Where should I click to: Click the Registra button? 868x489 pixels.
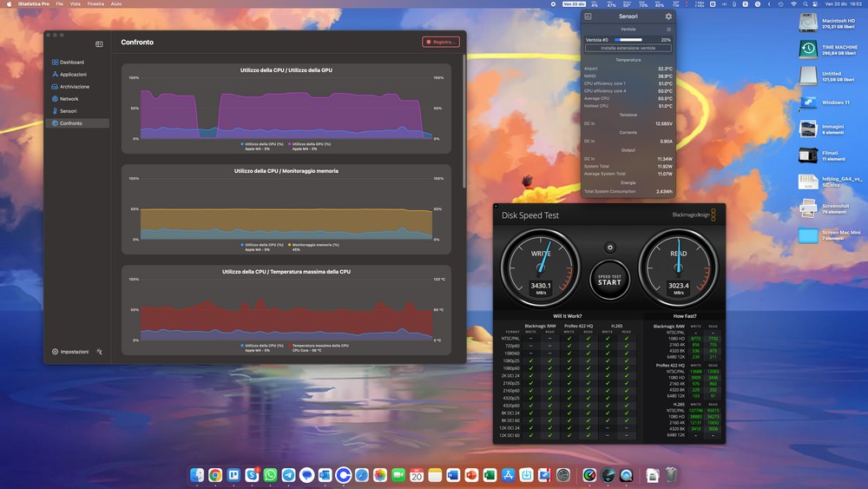pos(441,42)
